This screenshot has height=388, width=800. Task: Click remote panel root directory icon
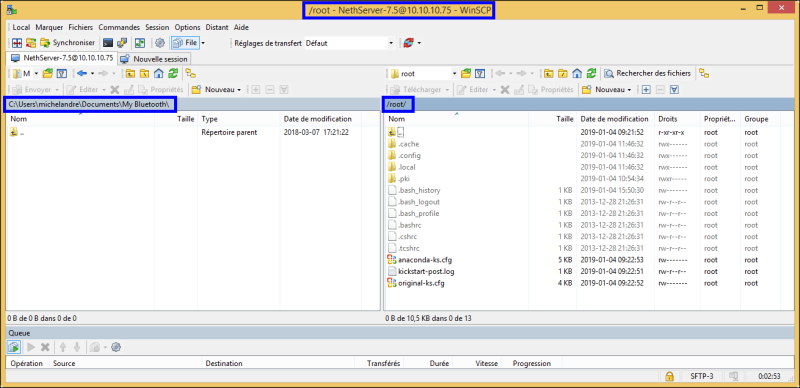563,74
